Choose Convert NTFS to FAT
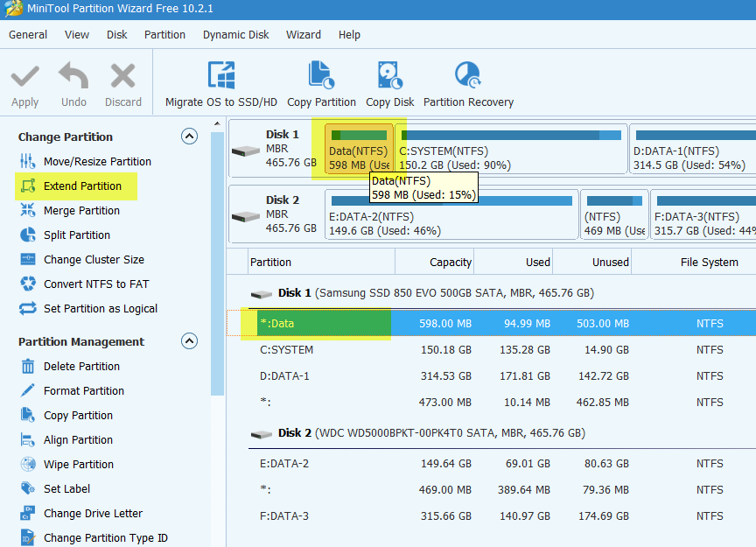The image size is (756, 547). pos(84,284)
